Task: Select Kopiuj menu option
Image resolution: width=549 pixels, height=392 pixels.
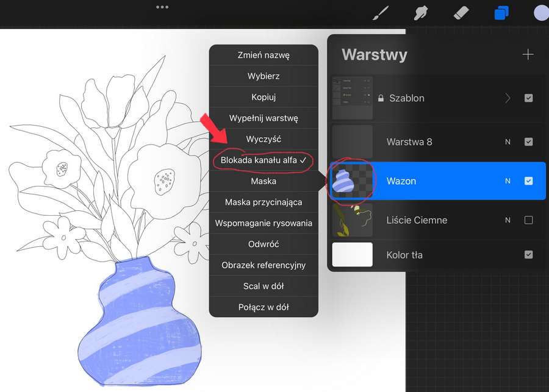Action: click(264, 97)
